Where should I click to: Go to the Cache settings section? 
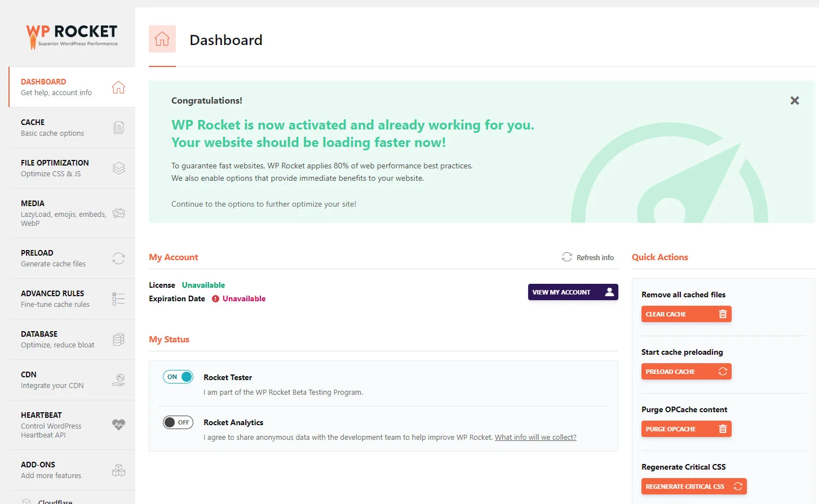(x=72, y=128)
